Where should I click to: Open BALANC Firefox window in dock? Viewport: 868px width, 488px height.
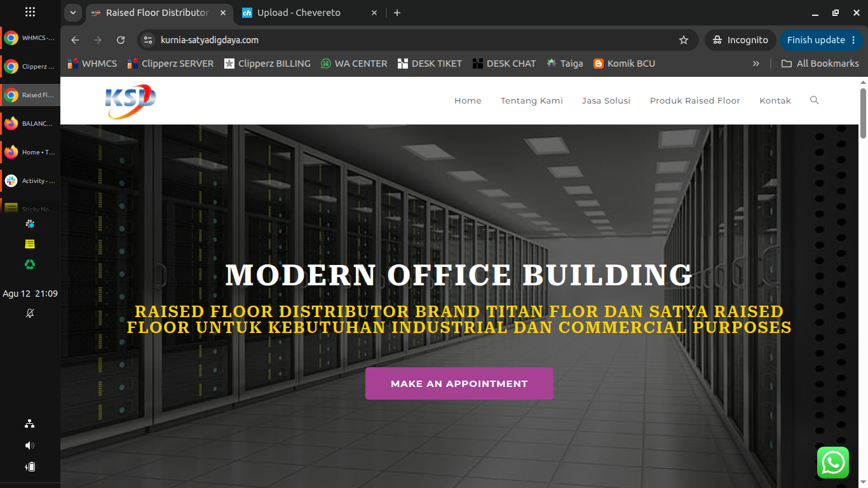point(30,124)
